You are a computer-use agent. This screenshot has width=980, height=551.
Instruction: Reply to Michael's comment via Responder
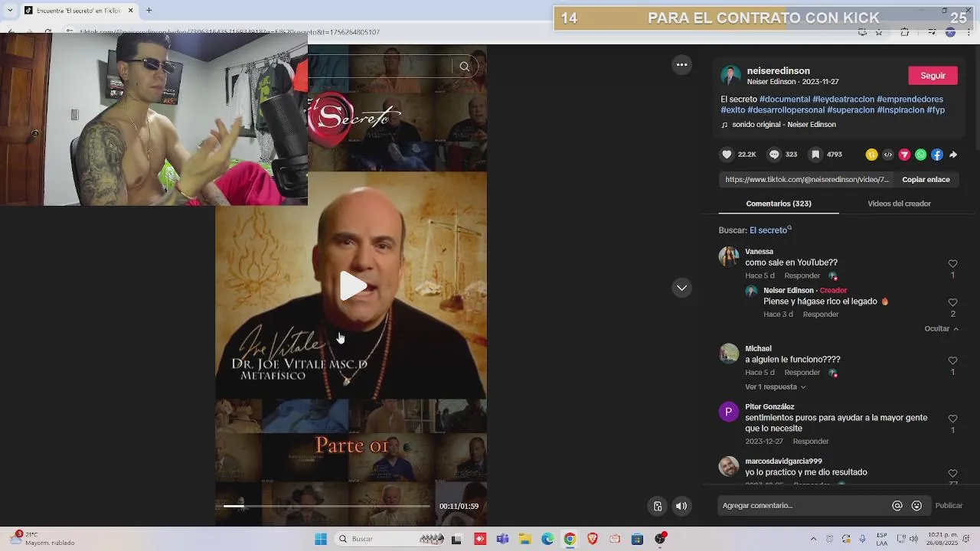click(802, 373)
